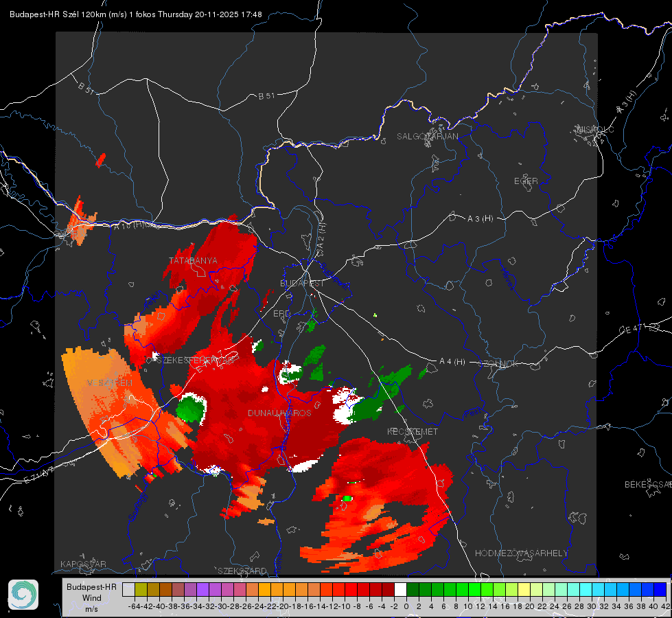Click the 'A 10 (H)' road label

pyautogui.click(x=128, y=226)
